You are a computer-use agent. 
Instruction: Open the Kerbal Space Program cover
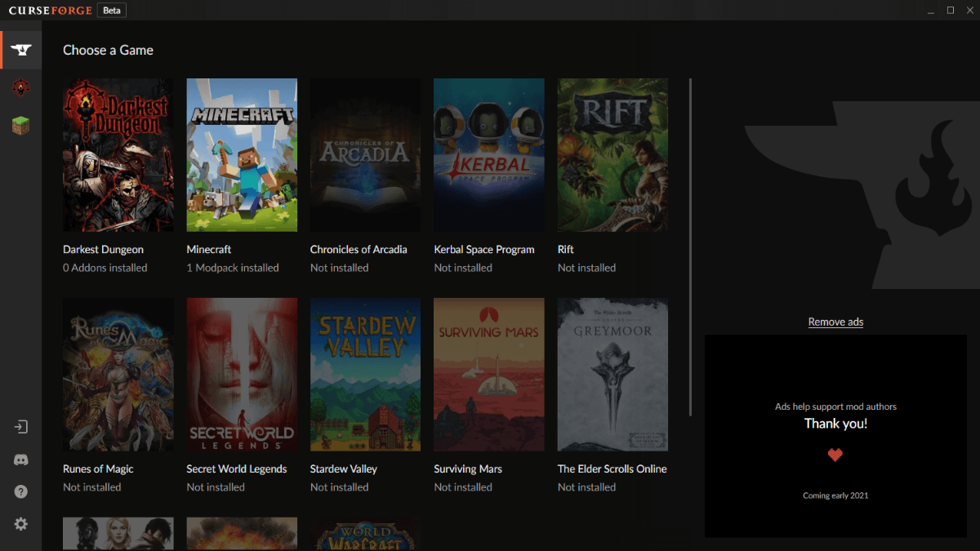(x=488, y=155)
